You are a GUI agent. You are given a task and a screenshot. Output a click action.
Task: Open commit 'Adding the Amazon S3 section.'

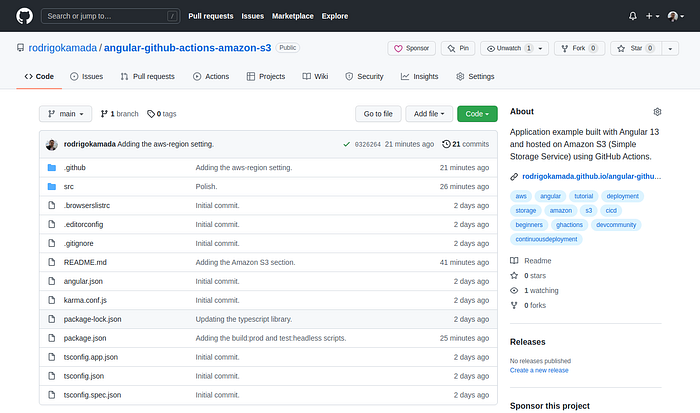245,262
